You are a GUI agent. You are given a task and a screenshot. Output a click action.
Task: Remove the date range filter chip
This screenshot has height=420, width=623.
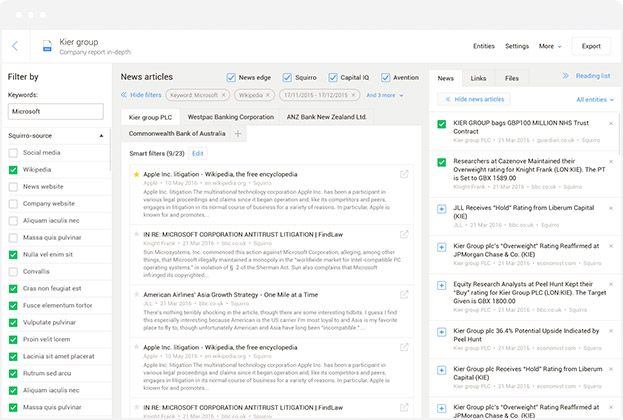(x=353, y=95)
